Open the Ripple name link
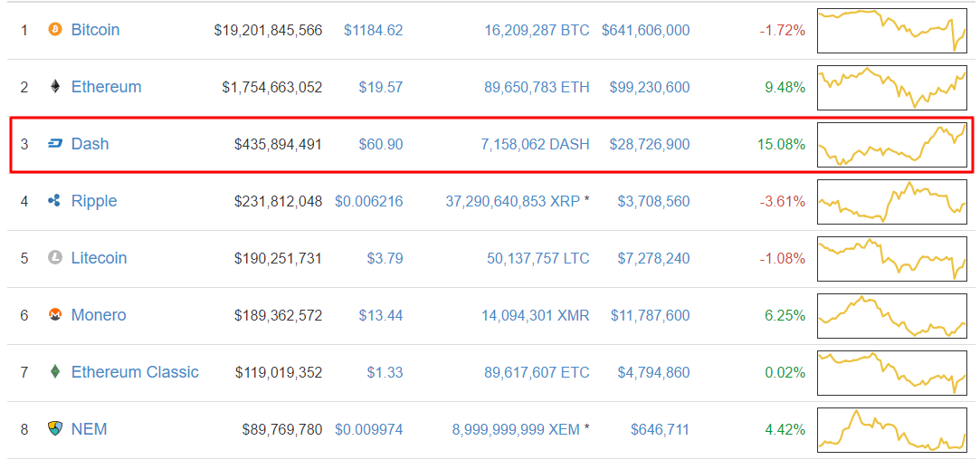The height and width of the screenshot is (460, 980). 94,201
